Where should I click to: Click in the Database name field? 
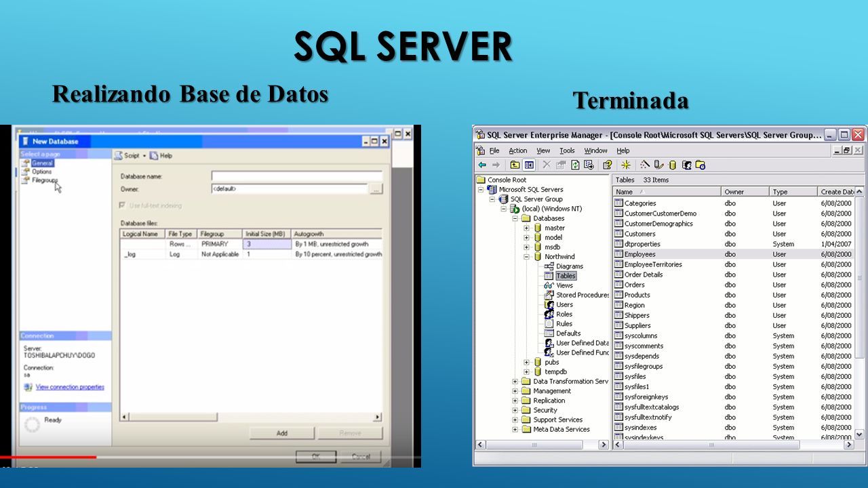(x=297, y=176)
